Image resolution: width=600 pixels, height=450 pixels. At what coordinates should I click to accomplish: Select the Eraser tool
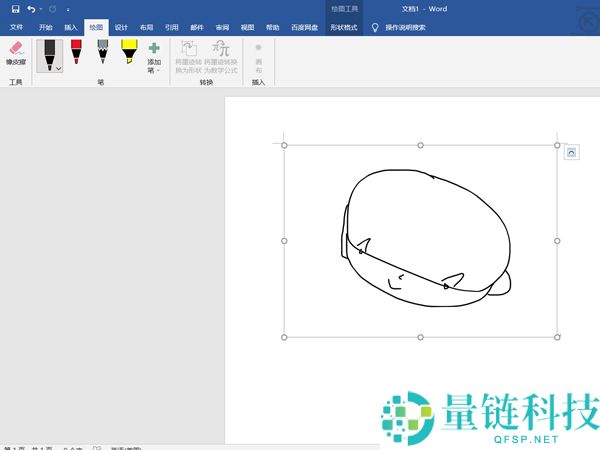click(x=16, y=53)
